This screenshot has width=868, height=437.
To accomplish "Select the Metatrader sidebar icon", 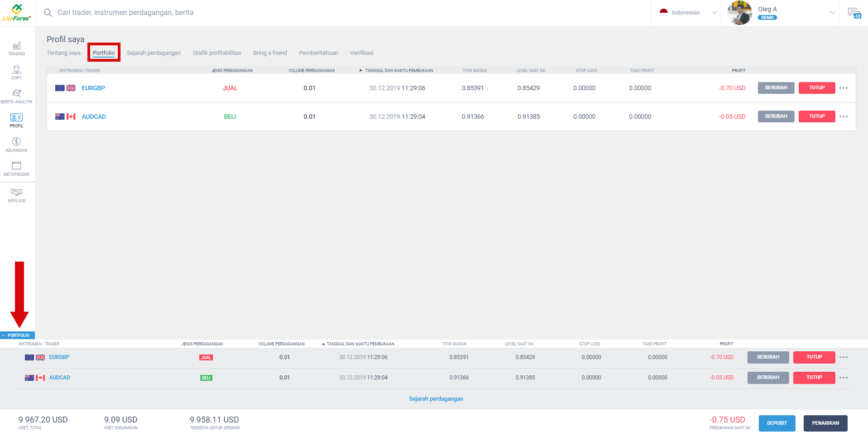I will point(16,168).
